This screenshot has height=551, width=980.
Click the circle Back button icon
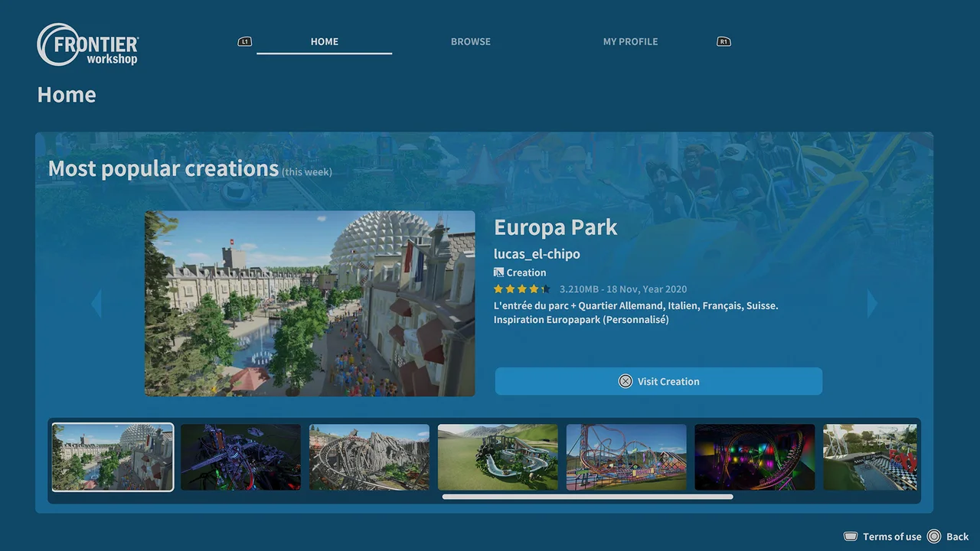[934, 536]
